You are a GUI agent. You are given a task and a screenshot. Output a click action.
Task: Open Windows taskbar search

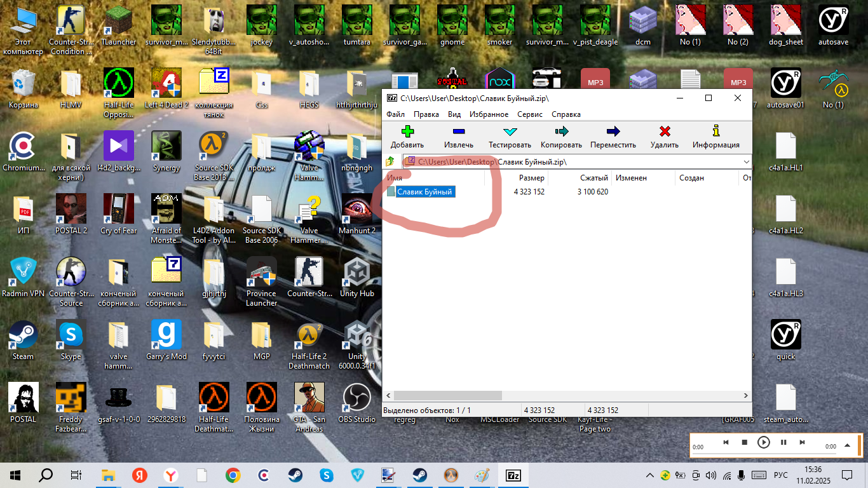[x=46, y=475]
